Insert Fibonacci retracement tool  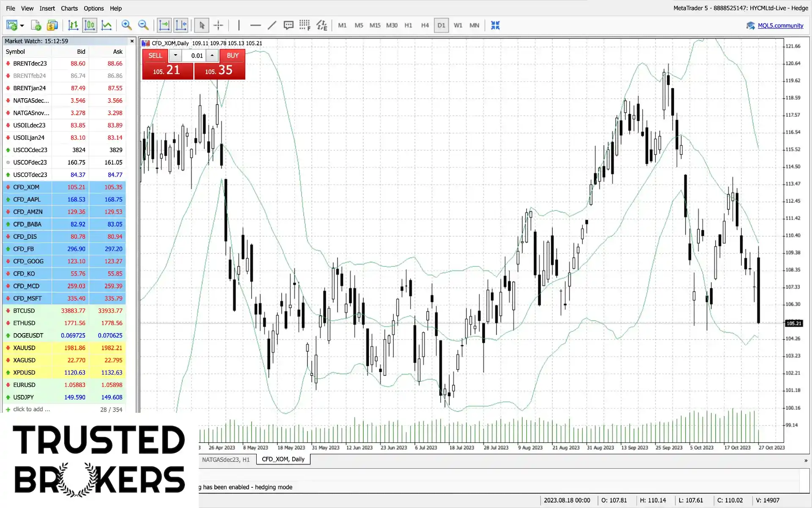[x=305, y=25]
